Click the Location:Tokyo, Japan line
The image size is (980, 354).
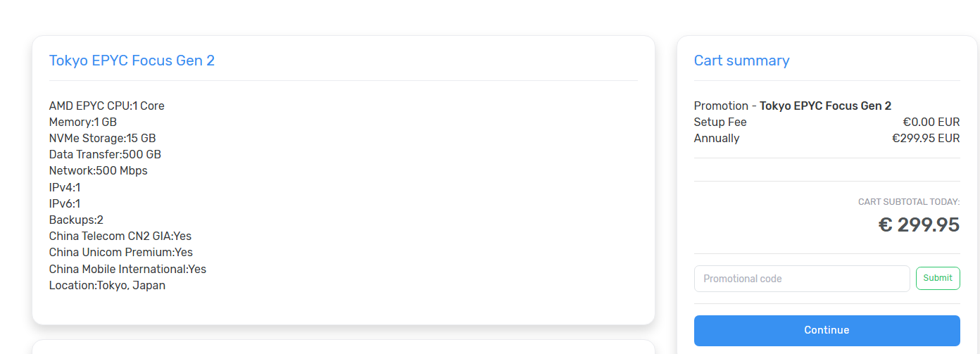(x=107, y=285)
